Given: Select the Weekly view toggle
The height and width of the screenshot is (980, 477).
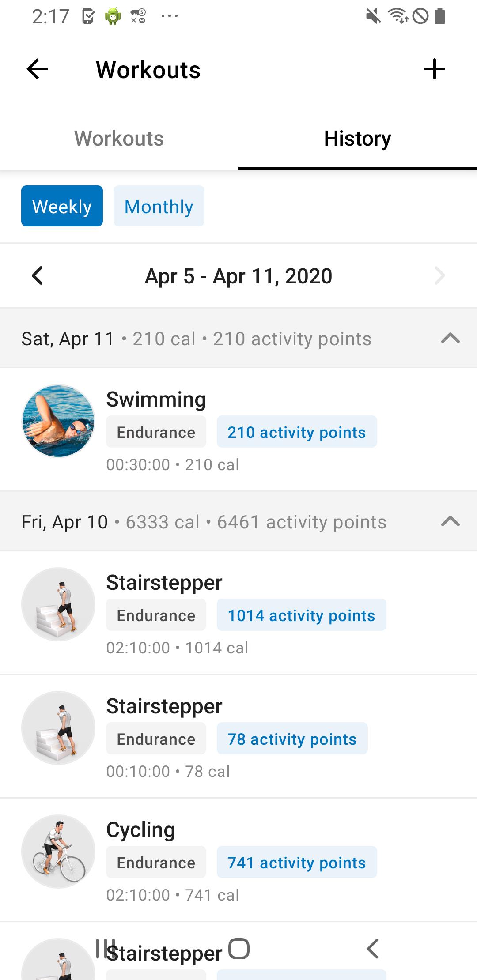Looking at the screenshot, I should [x=62, y=206].
